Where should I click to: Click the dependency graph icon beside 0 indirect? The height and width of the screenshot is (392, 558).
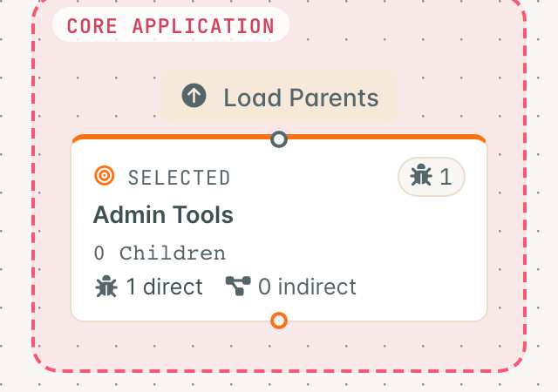238,286
